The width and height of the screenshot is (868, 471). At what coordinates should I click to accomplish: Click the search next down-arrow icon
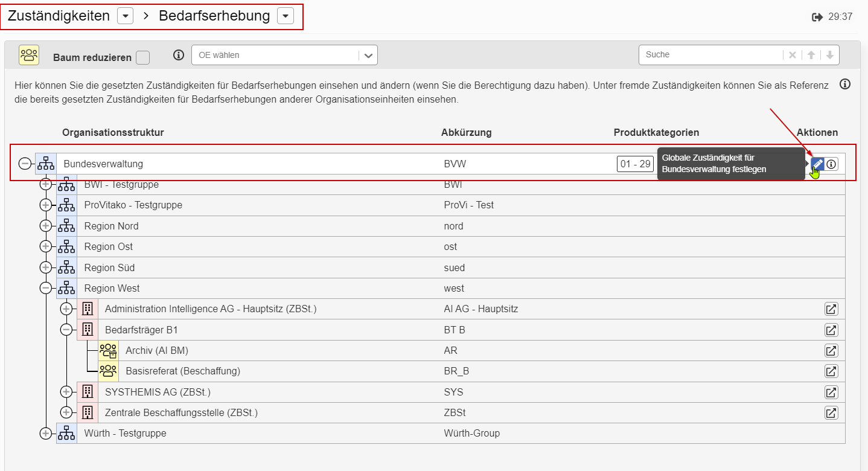click(x=830, y=55)
